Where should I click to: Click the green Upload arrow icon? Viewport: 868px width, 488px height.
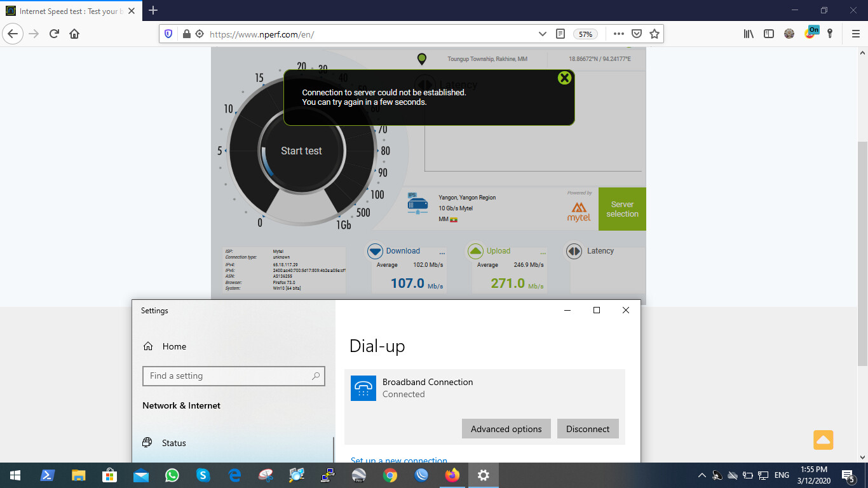coord(475,250)
